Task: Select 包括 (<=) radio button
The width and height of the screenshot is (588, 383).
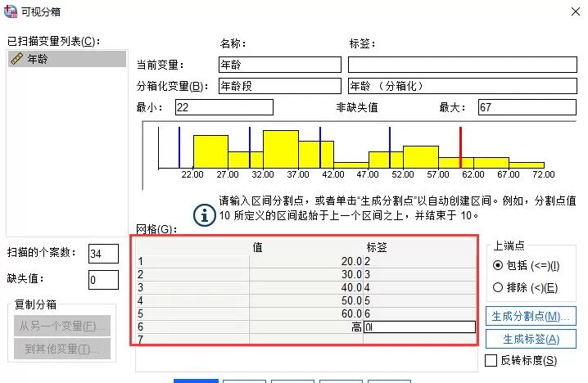Action: 498,265
